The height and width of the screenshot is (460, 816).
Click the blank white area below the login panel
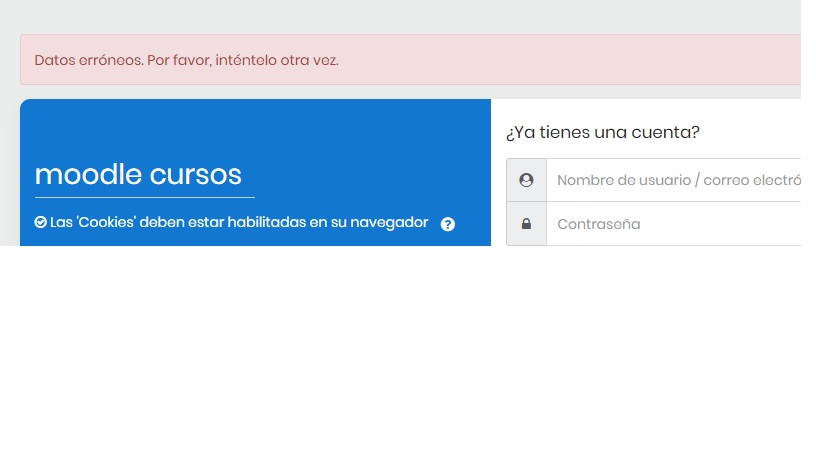coord(400,350)
